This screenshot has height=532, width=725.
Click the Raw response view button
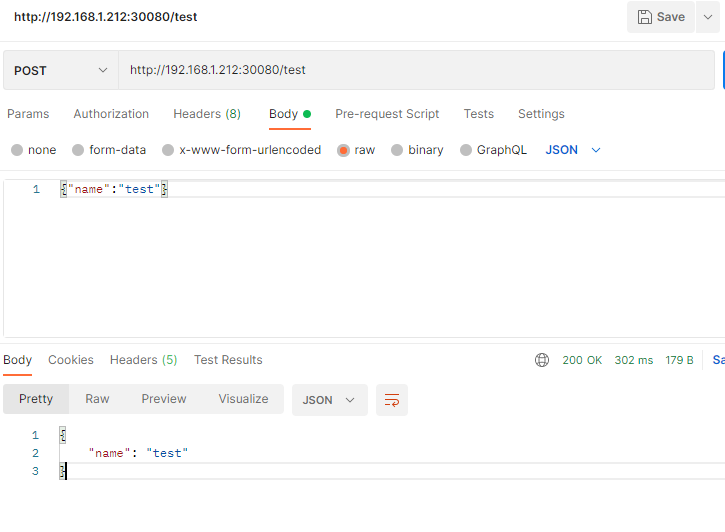pyautogui.click(x=97, y=399)
